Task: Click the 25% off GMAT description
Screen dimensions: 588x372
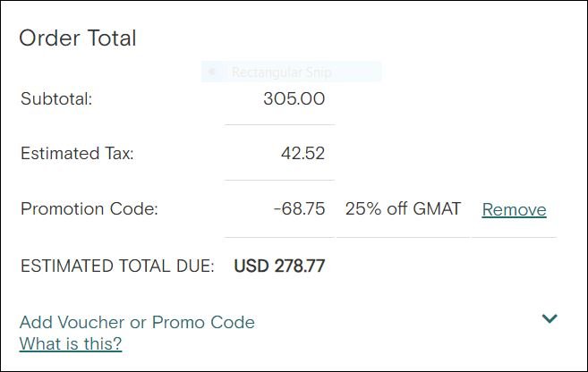Action: [x=403, y=209]
